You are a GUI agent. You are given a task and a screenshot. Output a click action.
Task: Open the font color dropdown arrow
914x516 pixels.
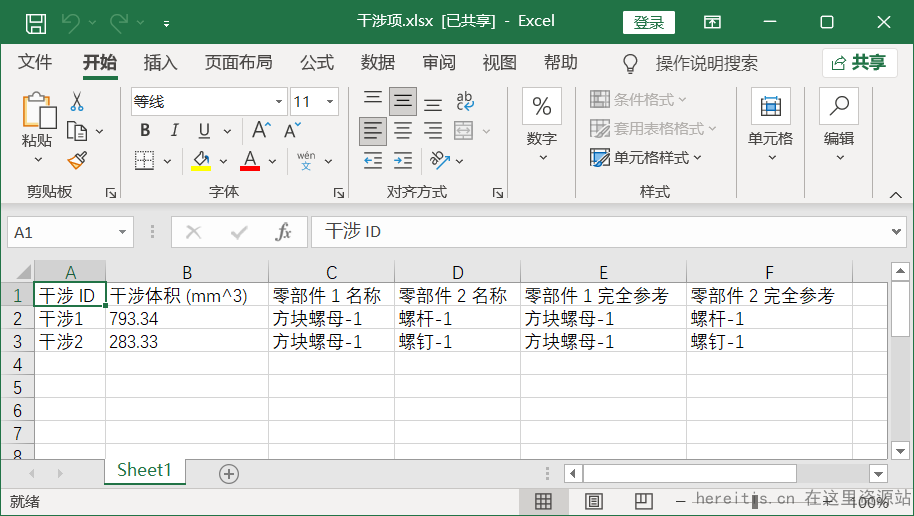click(272, 161)
